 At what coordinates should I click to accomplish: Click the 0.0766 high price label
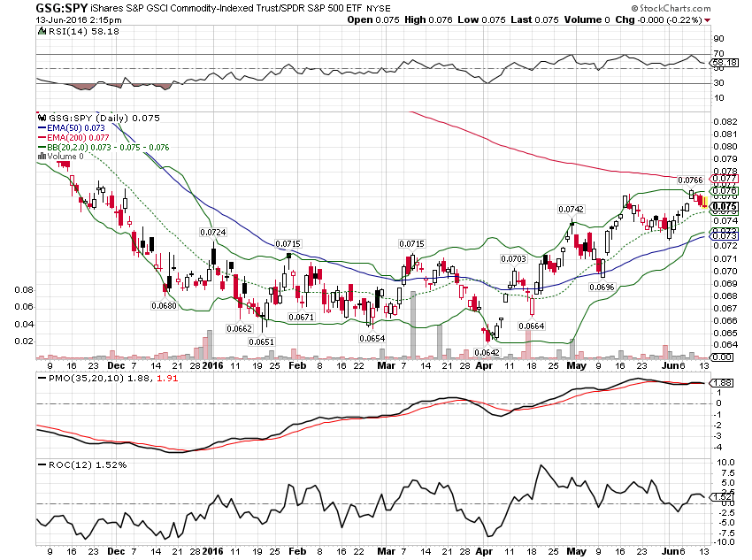tap(690, 180)
